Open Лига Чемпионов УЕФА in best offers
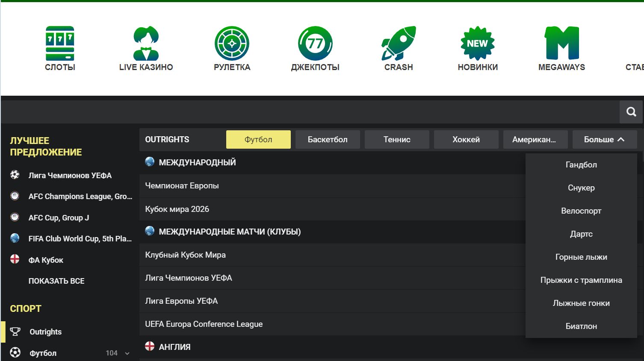The width and height of the screenshot is (644, 361). [x=70, y=176]
